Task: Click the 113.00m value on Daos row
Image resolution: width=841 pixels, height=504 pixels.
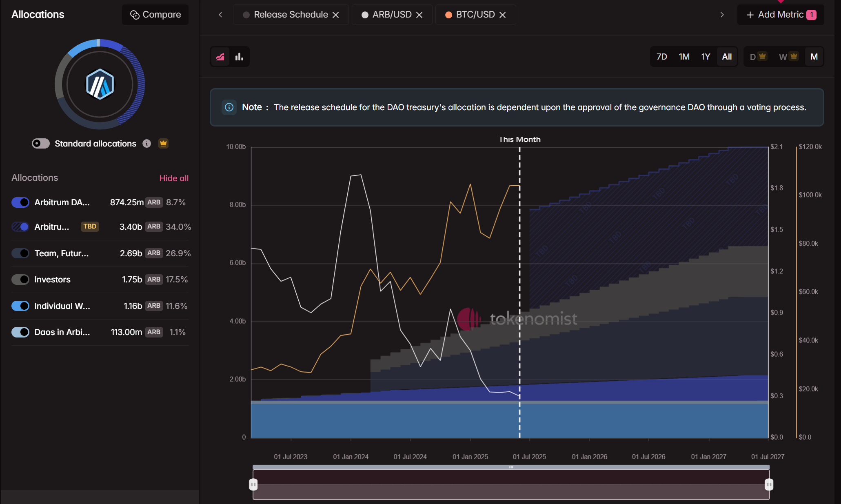Action: [x=126, y=332]
